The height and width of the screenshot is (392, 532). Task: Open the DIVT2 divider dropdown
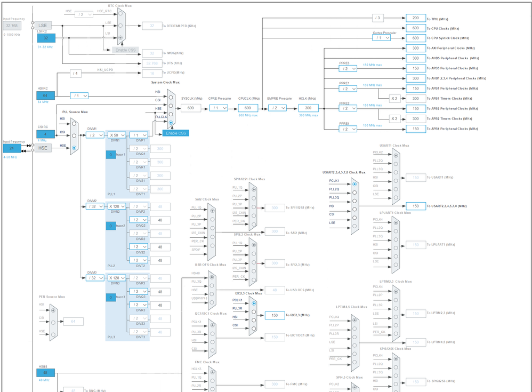point(139,260)
